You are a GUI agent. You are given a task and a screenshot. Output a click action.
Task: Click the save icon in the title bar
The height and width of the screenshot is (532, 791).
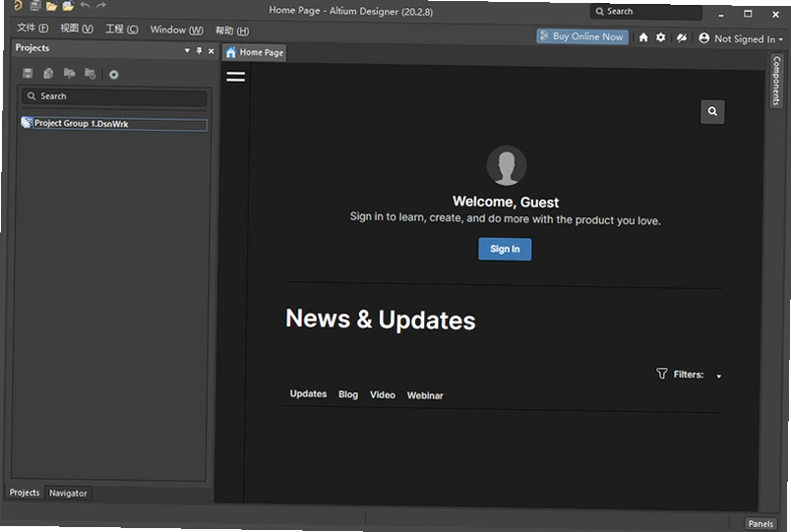coord(34,6)
